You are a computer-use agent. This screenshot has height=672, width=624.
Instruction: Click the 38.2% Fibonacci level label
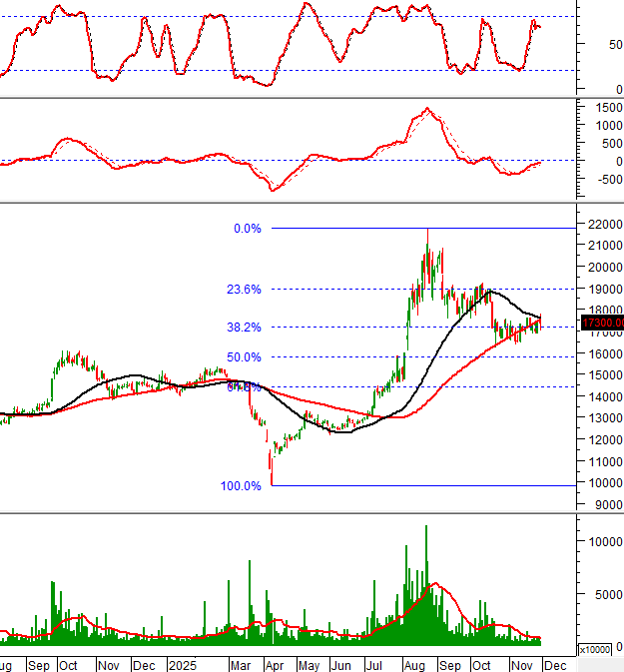click(x=245, y=327)
